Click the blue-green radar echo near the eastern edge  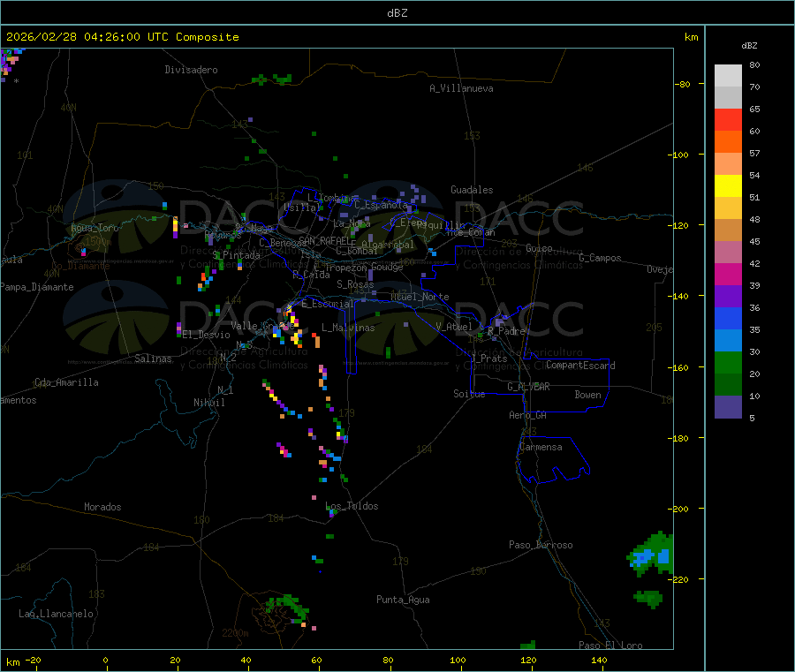pyautogui.click(x=651, y=554)
